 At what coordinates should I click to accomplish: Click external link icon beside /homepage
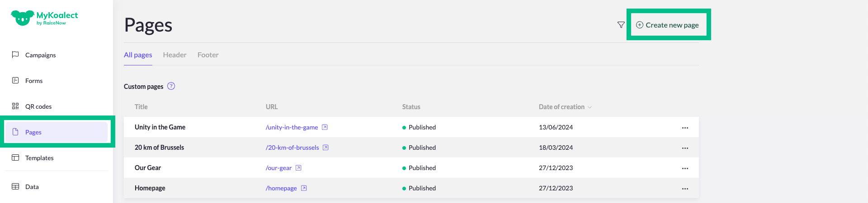304,188
